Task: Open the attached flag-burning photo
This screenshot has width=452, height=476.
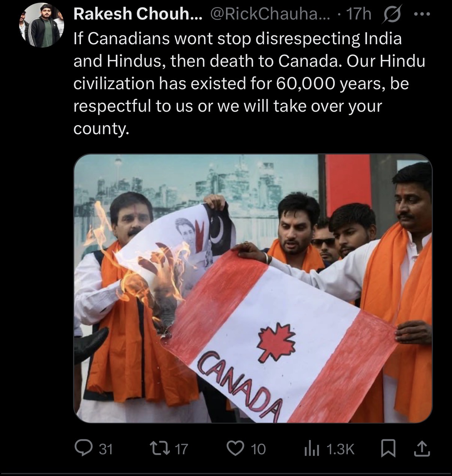Action: click(x=253, y=288)
